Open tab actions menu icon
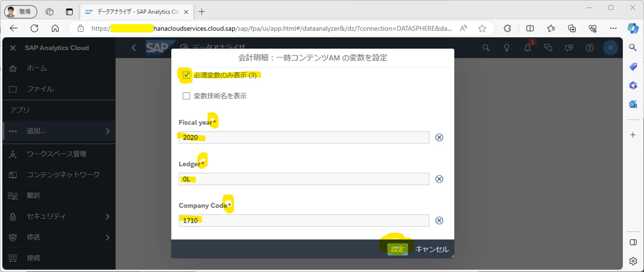644x272 pixels. pos(69,12)
